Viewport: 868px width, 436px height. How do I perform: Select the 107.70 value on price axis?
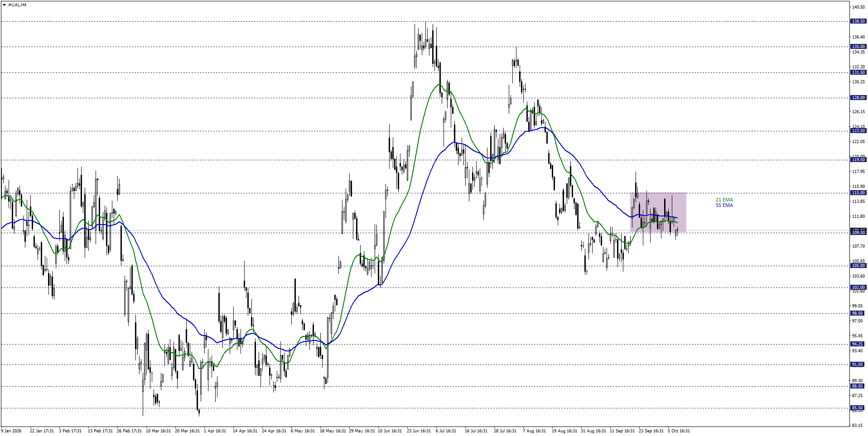[858, 246]
